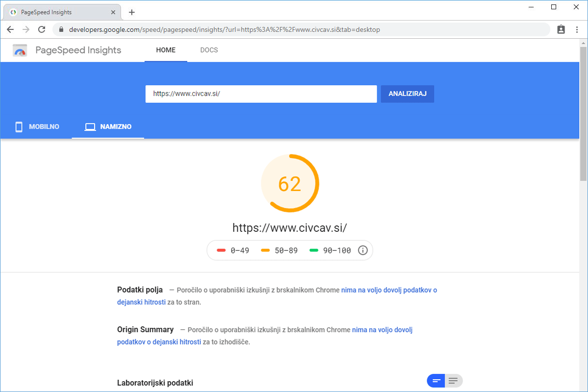Click the Podatki polja label
This screenshot has height=392, width=588.
coord(140,290)
